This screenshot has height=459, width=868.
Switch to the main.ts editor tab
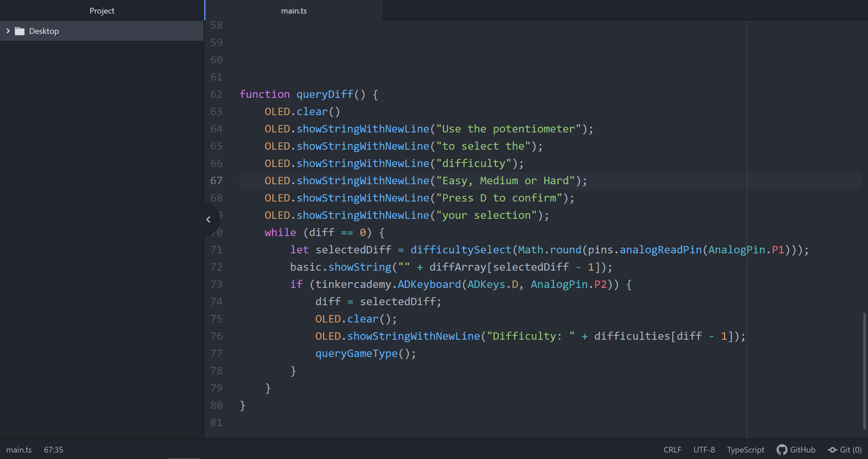point(294,11)
